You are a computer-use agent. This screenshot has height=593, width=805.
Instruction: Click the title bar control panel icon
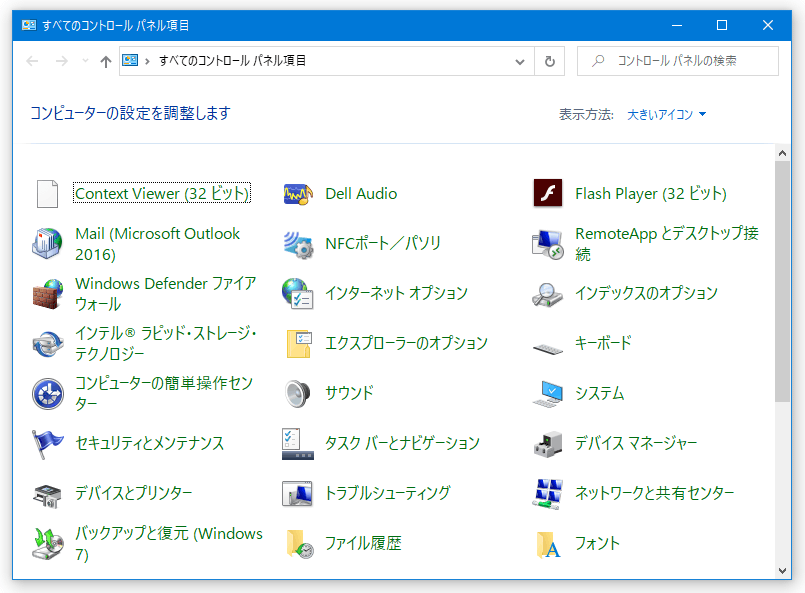(x=29, y=25)
